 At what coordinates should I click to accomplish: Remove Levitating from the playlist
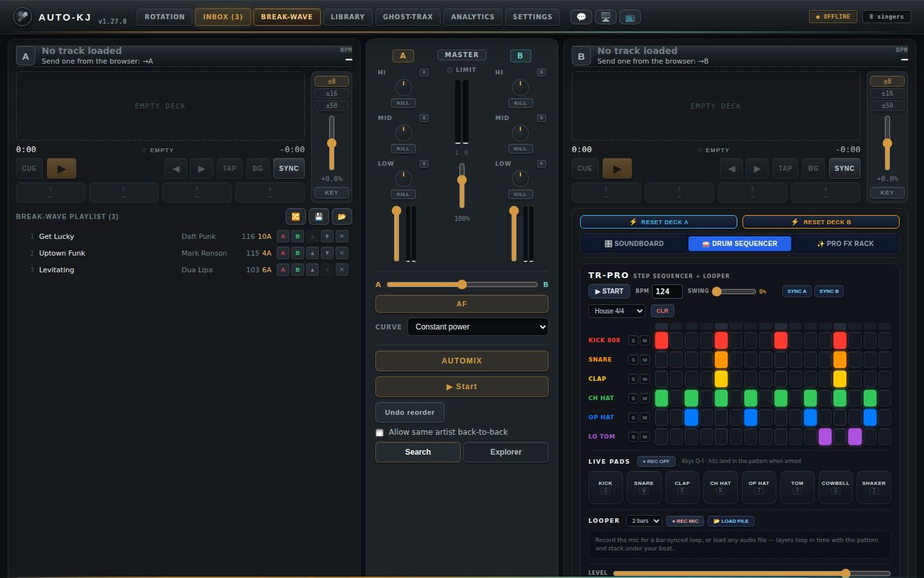click(x=342, y=270)
